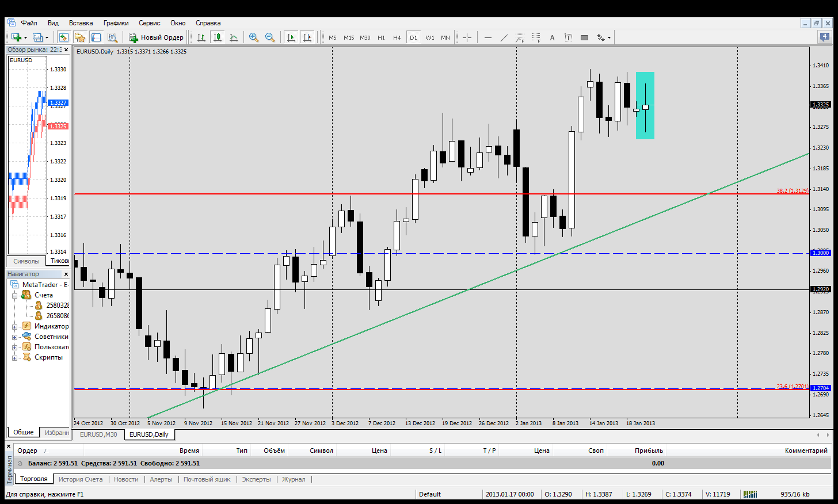Expand the Советники tree node
The image size is (838, 504).
click(15, 337)
